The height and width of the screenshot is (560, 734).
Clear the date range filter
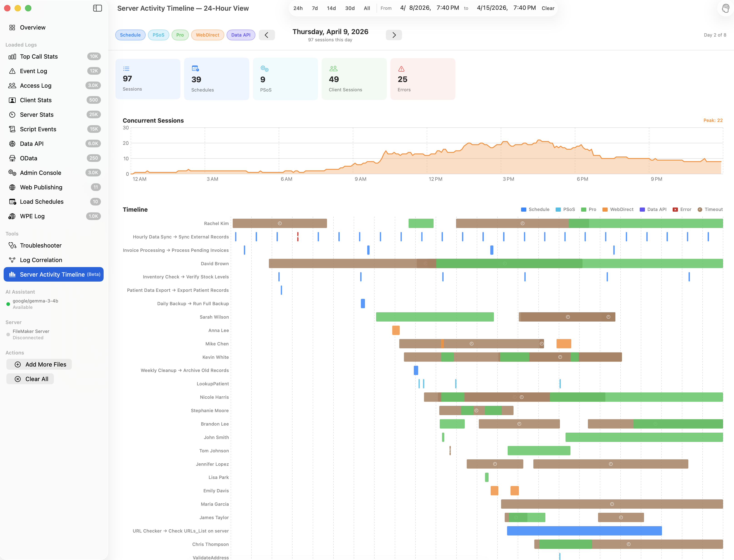(x=548, y=8)
